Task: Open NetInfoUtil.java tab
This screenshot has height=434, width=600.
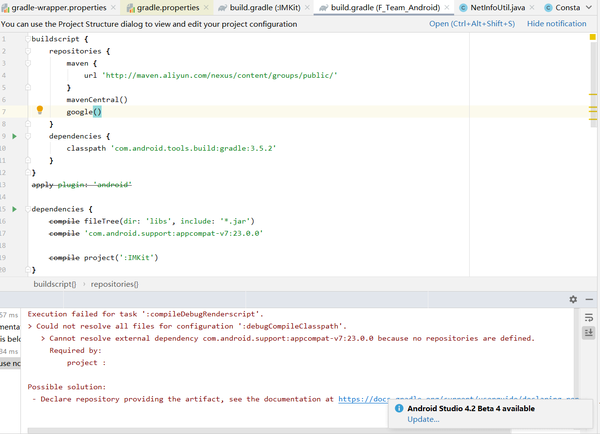Action: pyautogui.click(x=497, y=8)
